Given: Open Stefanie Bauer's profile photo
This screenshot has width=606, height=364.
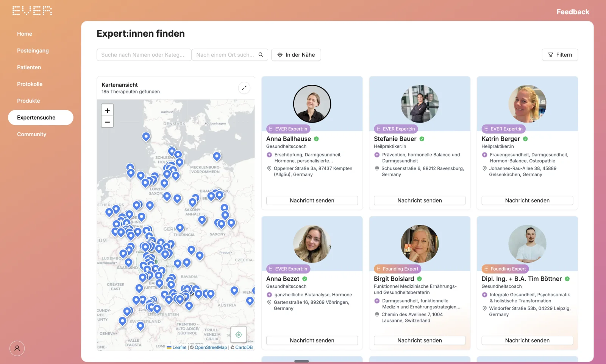Looking at the screenshot, I should (x=420, y=104).
